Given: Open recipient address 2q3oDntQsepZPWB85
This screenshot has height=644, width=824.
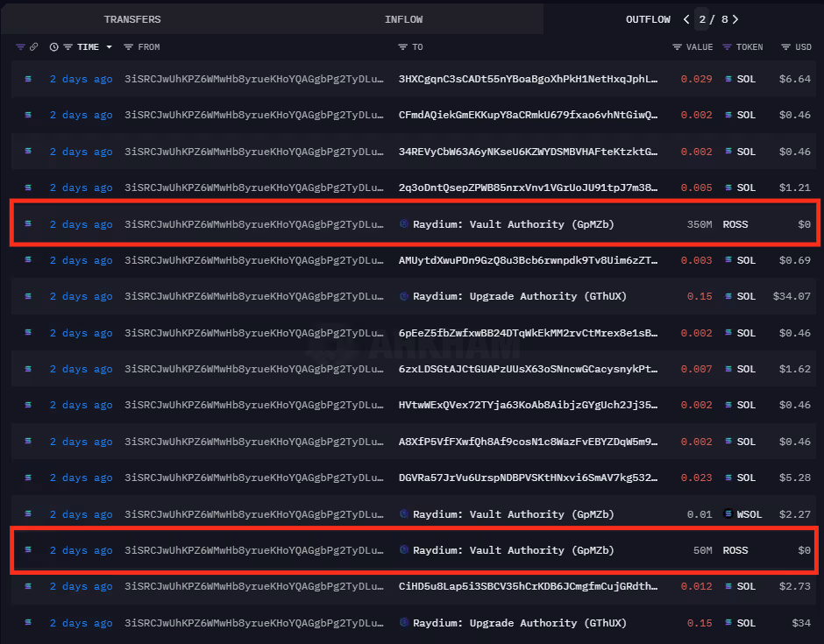Looking at the screenshot, I should tap(528, 188).
